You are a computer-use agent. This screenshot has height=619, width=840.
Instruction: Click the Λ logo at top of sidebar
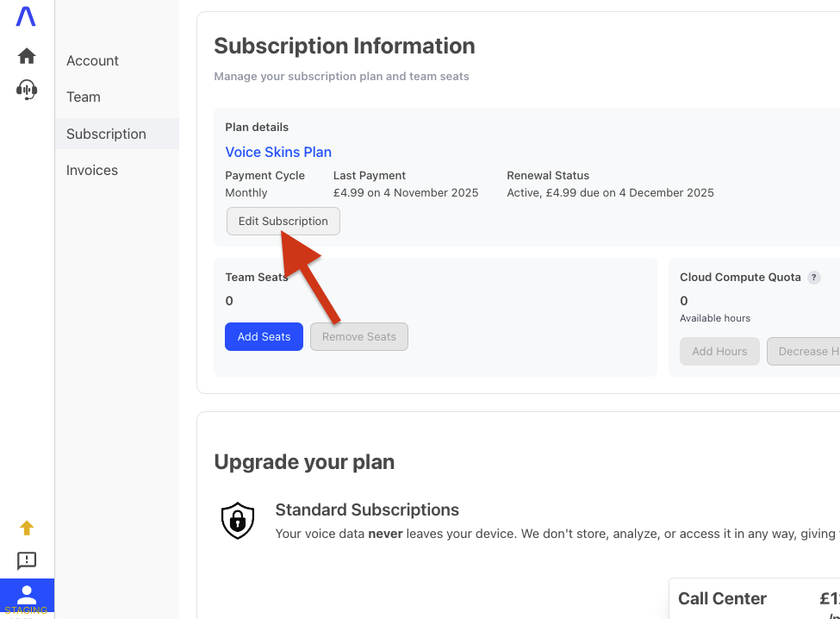(26, 16)
